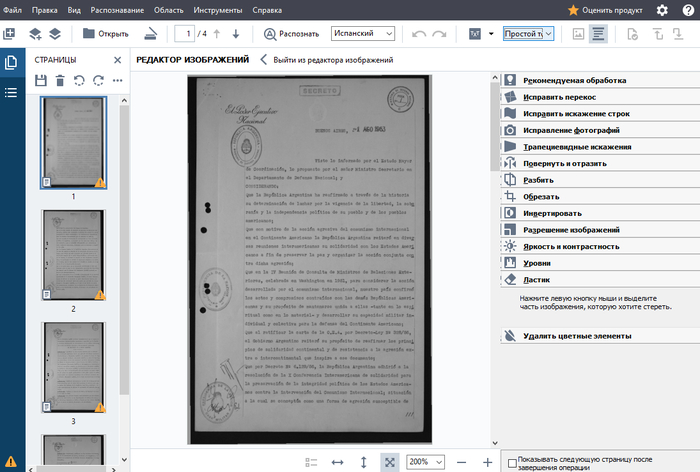Open the Ластик eraser tool
The height and width of the screenshot is (472, 700).
[536, 279]
